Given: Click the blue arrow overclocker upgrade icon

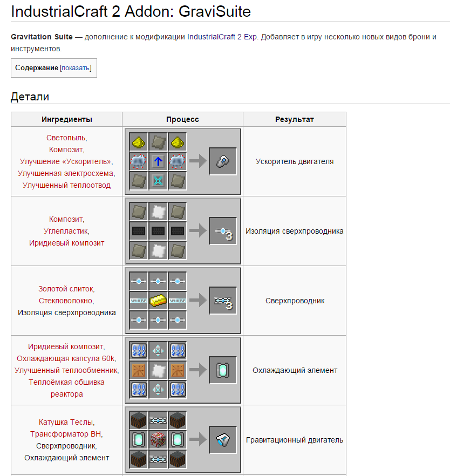Looking at the screenshot, I should [x=158, y=161].
